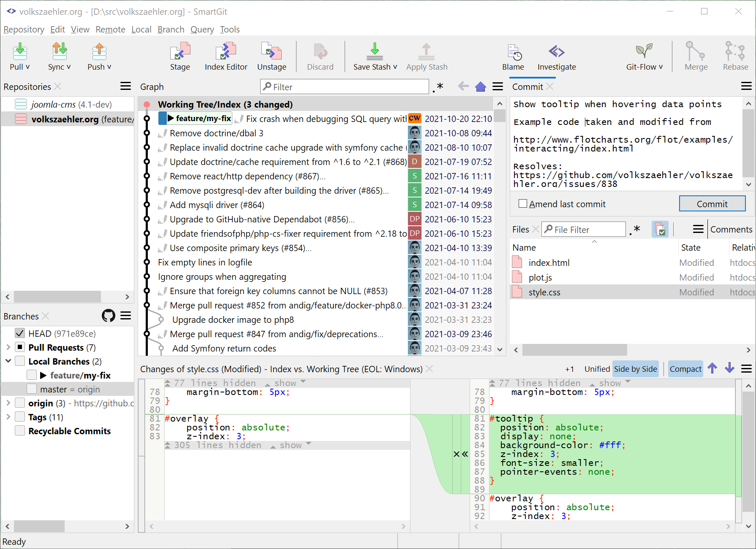Open the Branch menu
Screen dimensions: 756x549
point(171,30)
